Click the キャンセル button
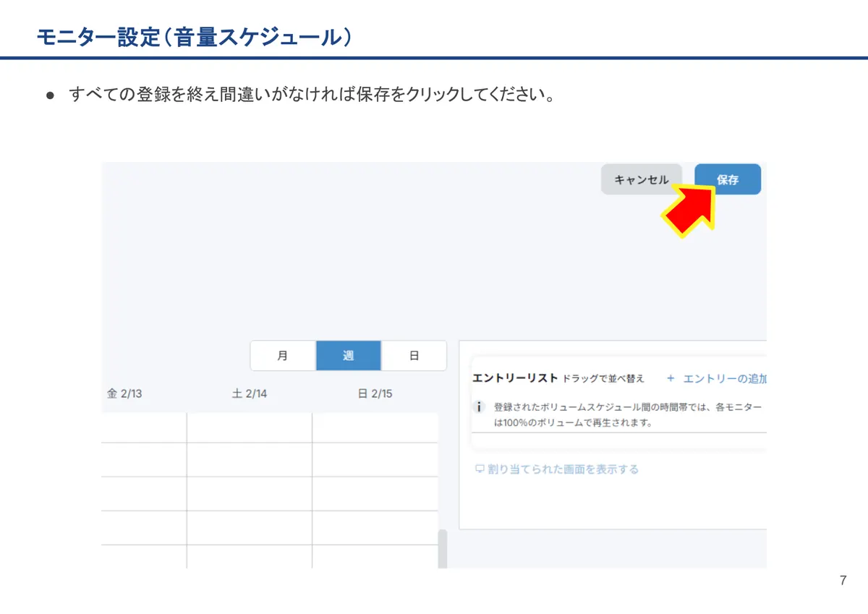 tap(641, 179)
